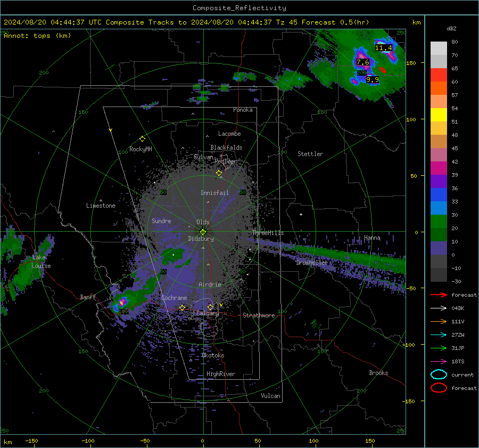Select the magenta 42-39 dBZ swatch

(439, 168)
